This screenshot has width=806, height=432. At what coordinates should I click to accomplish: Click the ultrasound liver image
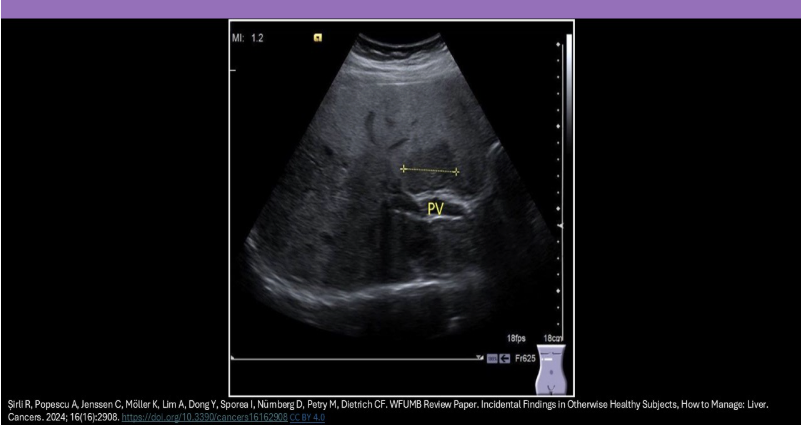click(x=401, y=208)
